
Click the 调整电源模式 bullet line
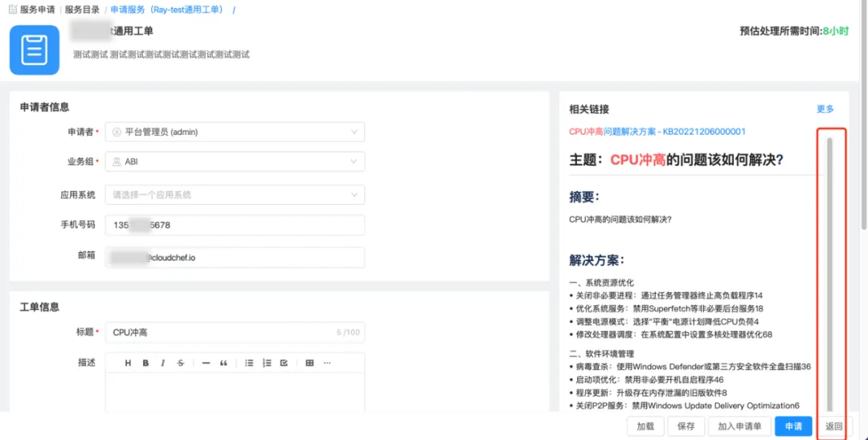tap(665, 321)
